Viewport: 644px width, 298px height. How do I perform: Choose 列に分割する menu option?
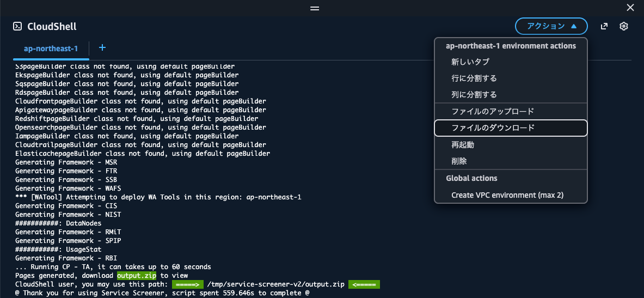[x=474, y=95]
